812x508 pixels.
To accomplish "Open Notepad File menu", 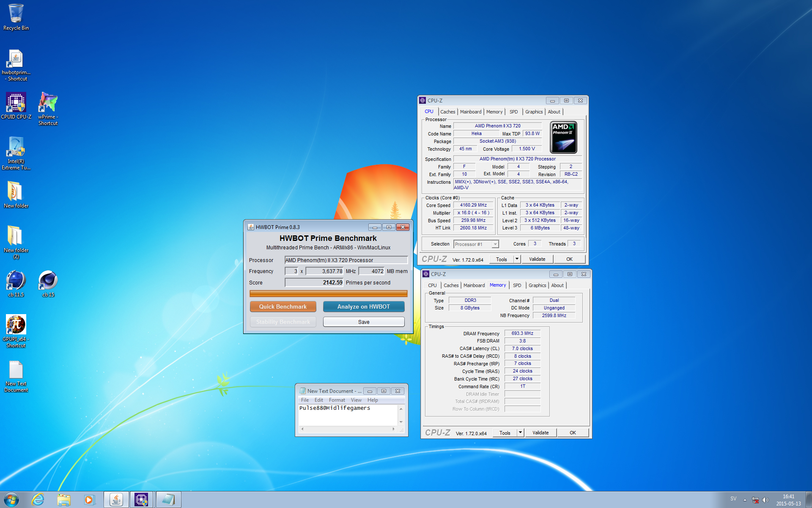I will 305,400.
